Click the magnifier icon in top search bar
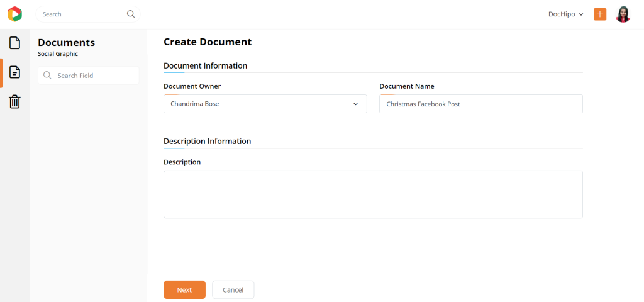This screenshot has width=644, height=302. 131,14
